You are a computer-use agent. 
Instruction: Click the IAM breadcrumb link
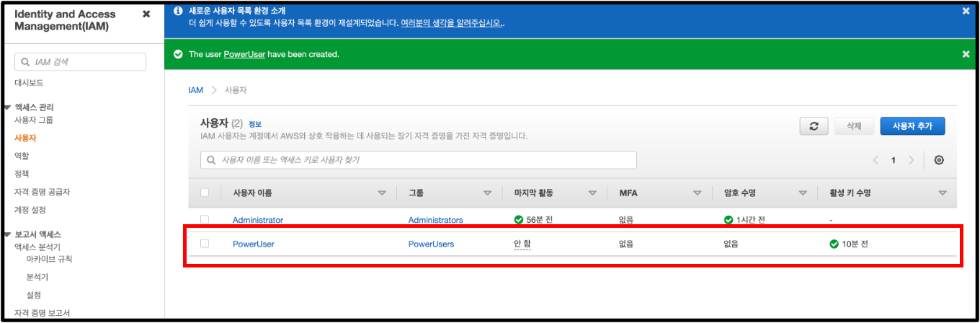195,90
